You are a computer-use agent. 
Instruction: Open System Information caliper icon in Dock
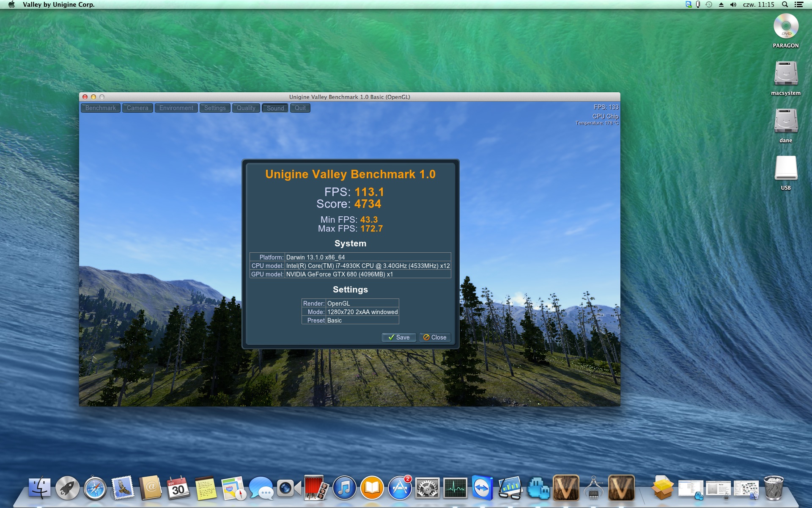tap(594, 488)
